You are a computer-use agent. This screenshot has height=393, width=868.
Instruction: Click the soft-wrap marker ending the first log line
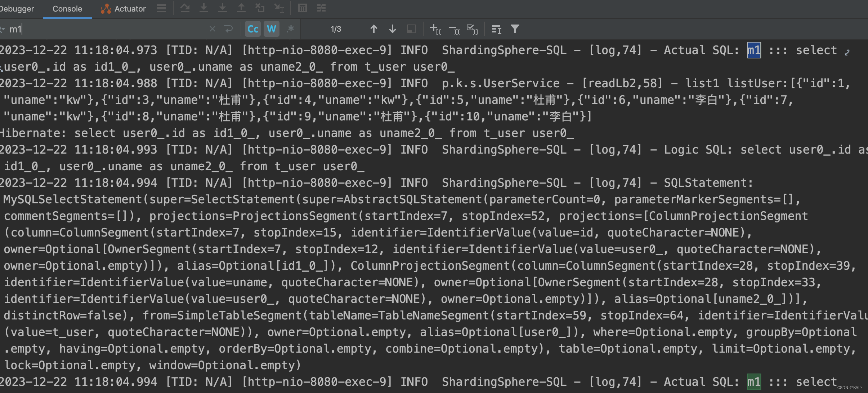coord(847,52)
